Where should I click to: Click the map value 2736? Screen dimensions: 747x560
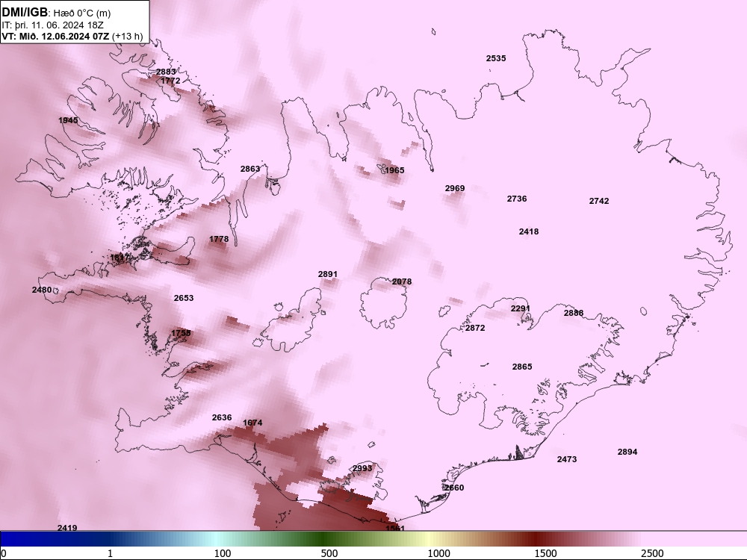[x=516, y=199]
